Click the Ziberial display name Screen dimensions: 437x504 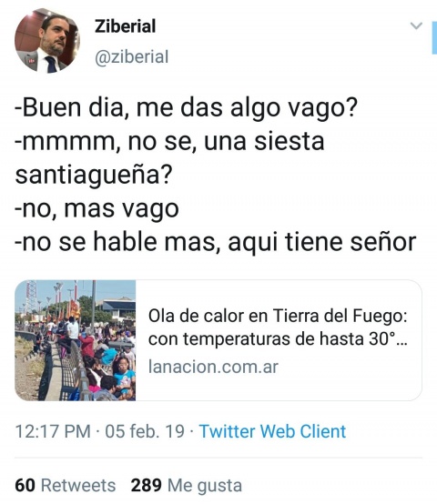point(125,26)
